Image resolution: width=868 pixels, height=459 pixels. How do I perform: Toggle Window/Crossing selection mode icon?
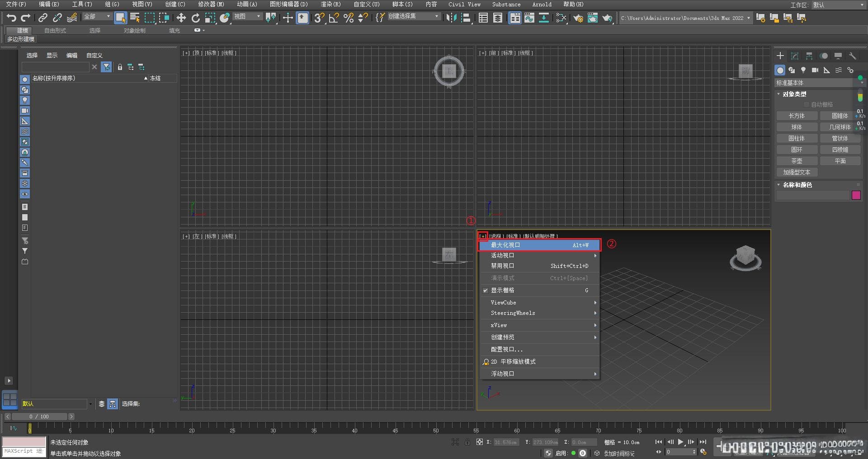tap(164, 18)
